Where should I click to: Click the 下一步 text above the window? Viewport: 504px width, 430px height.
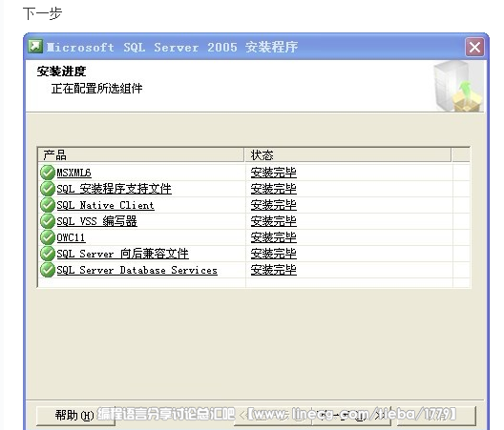point(42,14)
